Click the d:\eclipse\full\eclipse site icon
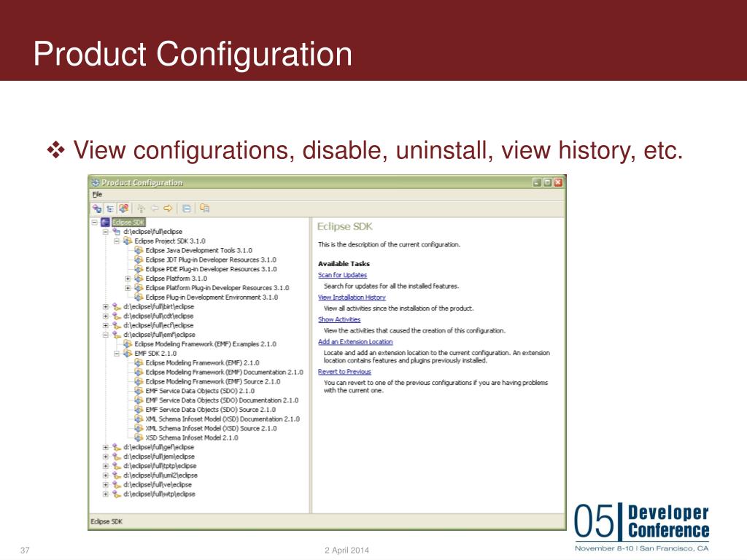The image size is (747, 560). pyautogui.click(x=116, y=232)
